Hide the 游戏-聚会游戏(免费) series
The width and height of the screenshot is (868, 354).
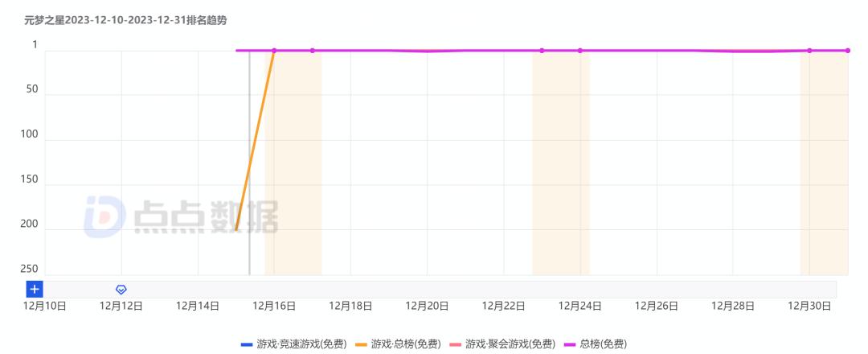(x=510, y=344)
